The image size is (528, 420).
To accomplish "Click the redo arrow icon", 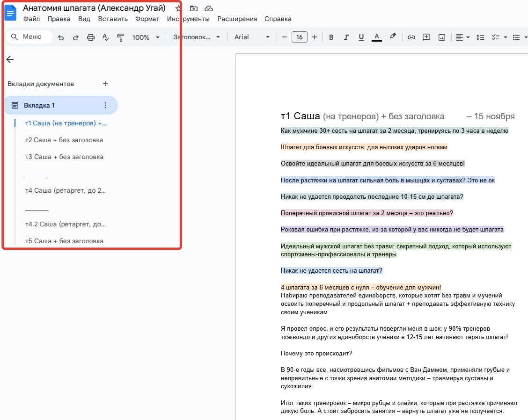I will 75,37.
